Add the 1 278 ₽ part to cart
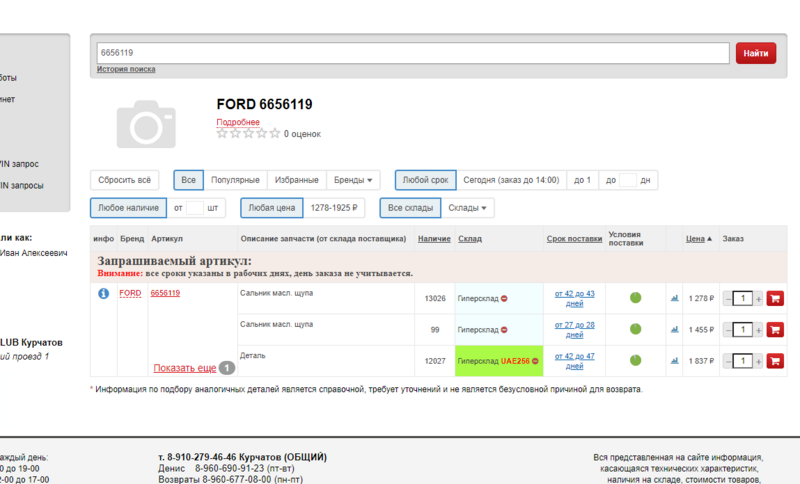This screenshot has width=800, height=484. 775,298
